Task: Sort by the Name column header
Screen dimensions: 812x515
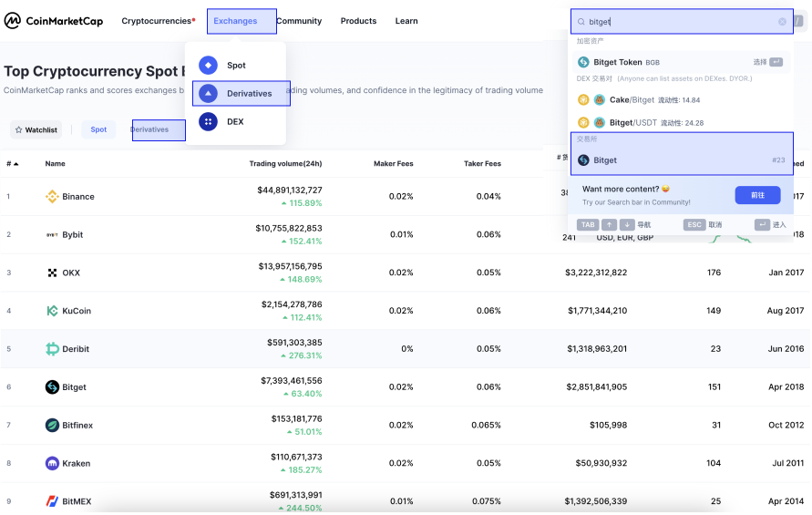Action: [55, 164]
